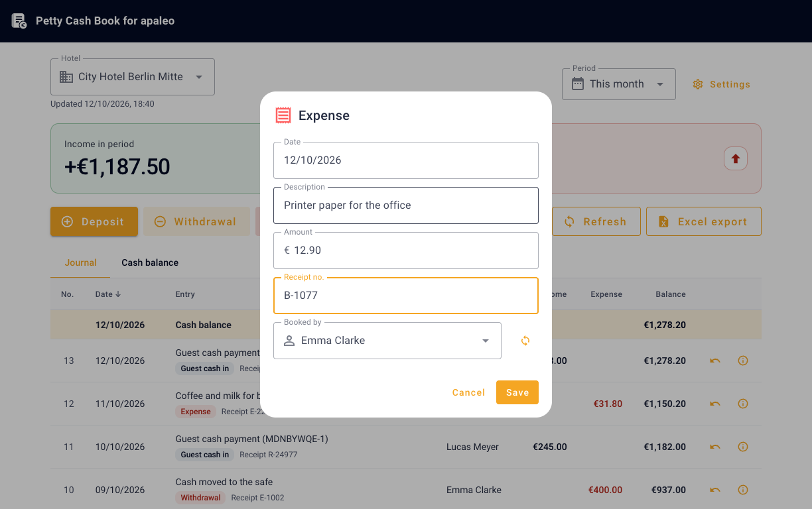Cancel the expense dialog
This screenshot has height=509, width=812.
coord(469,392)
